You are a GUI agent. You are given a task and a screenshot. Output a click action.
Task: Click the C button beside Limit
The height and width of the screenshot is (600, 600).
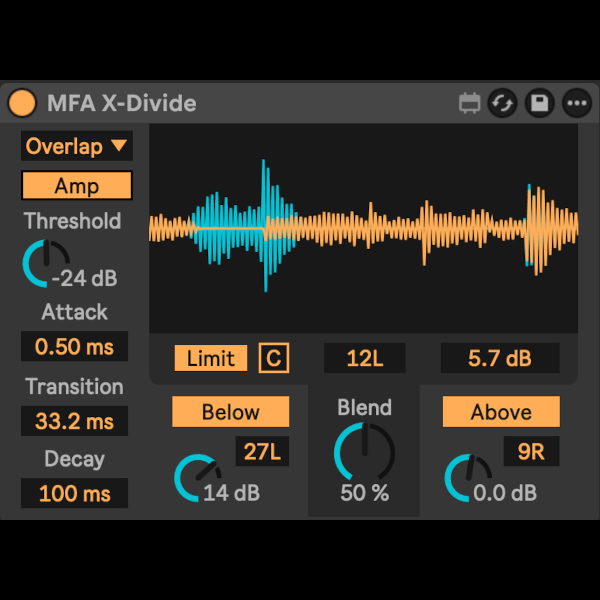click(273, 358)
